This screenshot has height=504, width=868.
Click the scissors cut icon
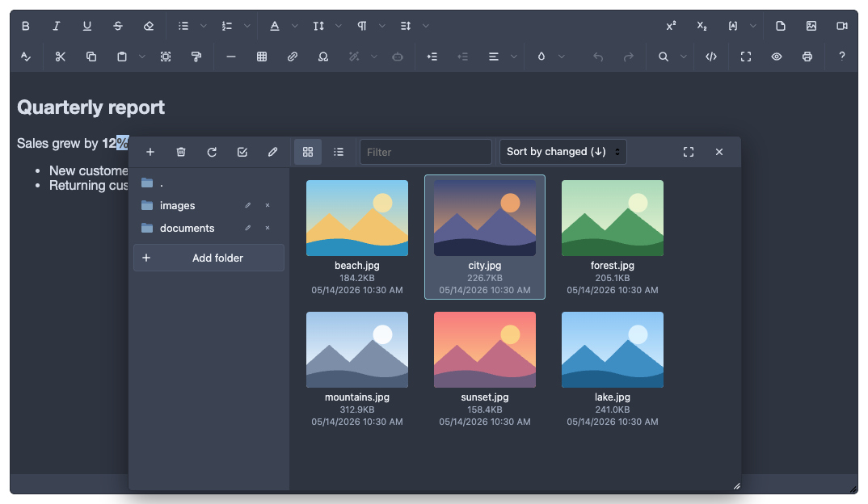point(61,57)
